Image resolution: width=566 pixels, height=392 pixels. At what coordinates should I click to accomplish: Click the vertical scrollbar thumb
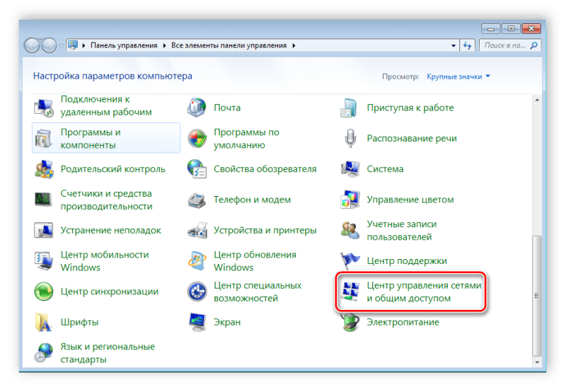point(537,296)
